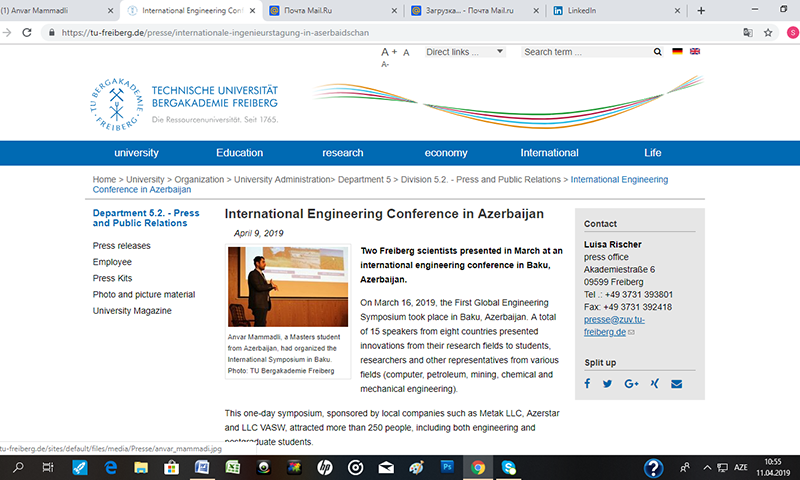The width and height of the screenshot is (800, 480).
Task: Open the research menu item
Action: click(x=343, y=153)
